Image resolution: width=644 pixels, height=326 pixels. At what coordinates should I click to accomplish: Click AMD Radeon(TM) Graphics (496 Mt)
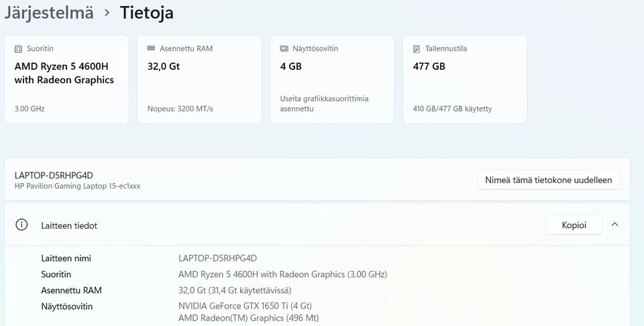[x=248, y=318]
